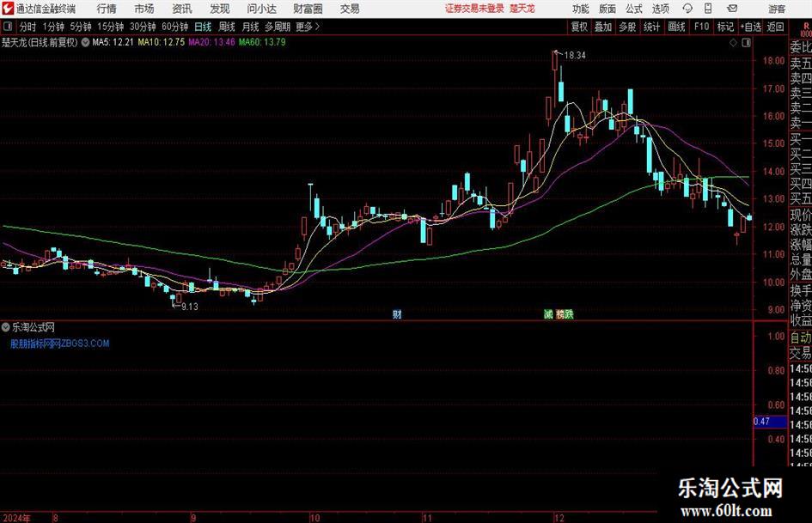
Task: Click the 统计 statistics button
Action: click(652, 27)
